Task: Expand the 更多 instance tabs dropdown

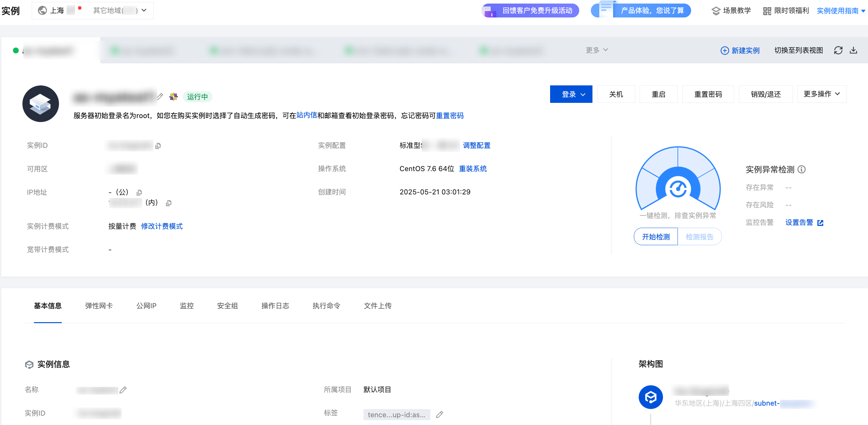Action: pos(596,50)
